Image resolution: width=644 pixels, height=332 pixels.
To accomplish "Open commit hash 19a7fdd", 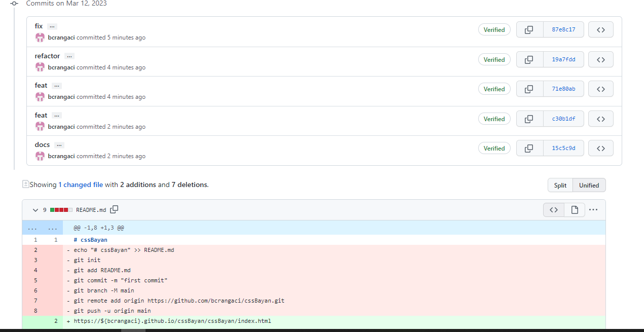I will tap(563, 59).
